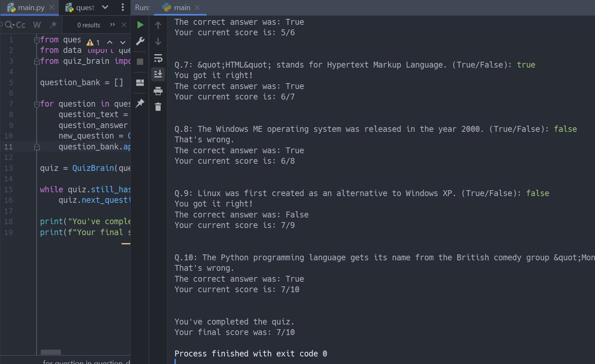This screenshot has height=364, width=595.
Task: Click the Q.7 HTML question line
Action: pos(355,64)
